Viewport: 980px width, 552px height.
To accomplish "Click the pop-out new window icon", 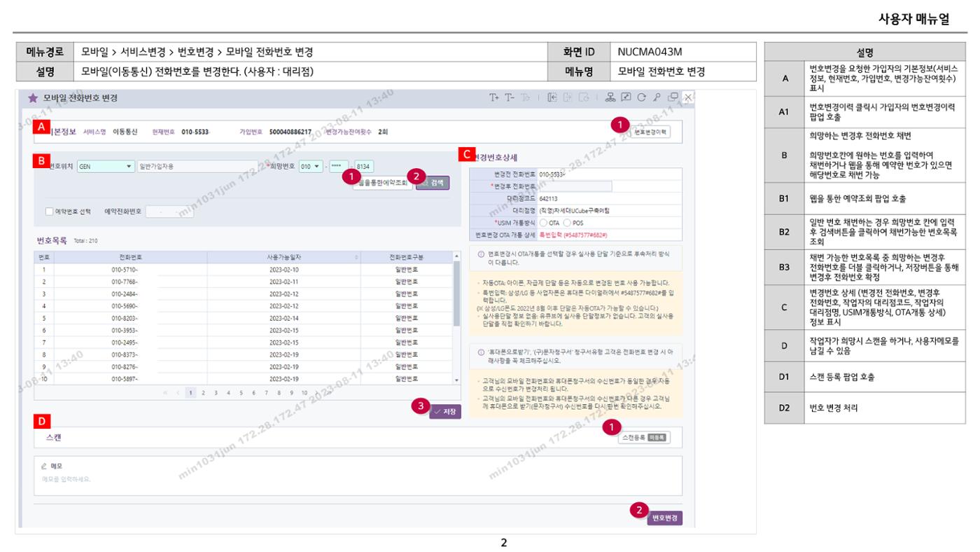I will pos(673,97).
